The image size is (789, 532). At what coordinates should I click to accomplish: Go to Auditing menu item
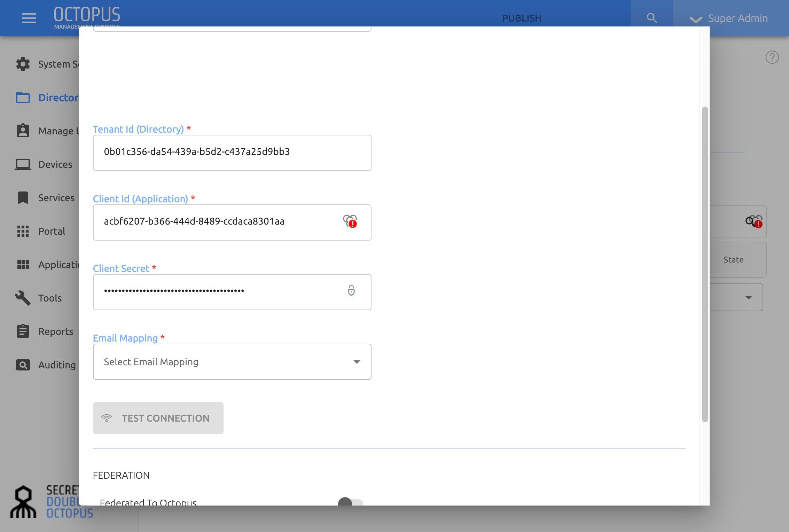pyautogui.click(x=57, y=365)
